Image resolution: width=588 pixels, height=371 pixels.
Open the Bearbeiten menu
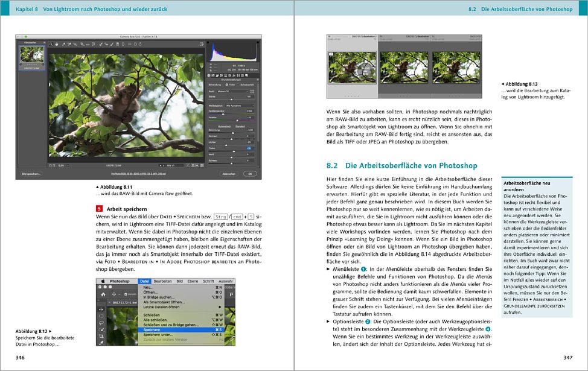pos(163,281)
